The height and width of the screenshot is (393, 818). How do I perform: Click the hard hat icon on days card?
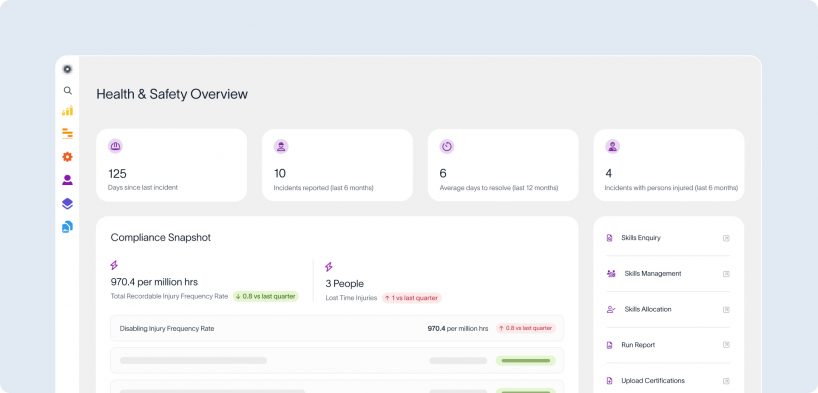pos(115,146)
